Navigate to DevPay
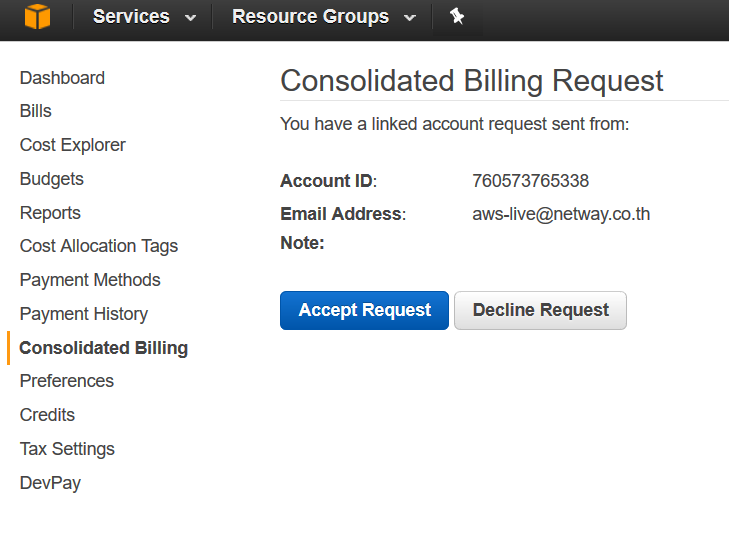The width and height of the screenshot is (729, 534). (50, 483)
